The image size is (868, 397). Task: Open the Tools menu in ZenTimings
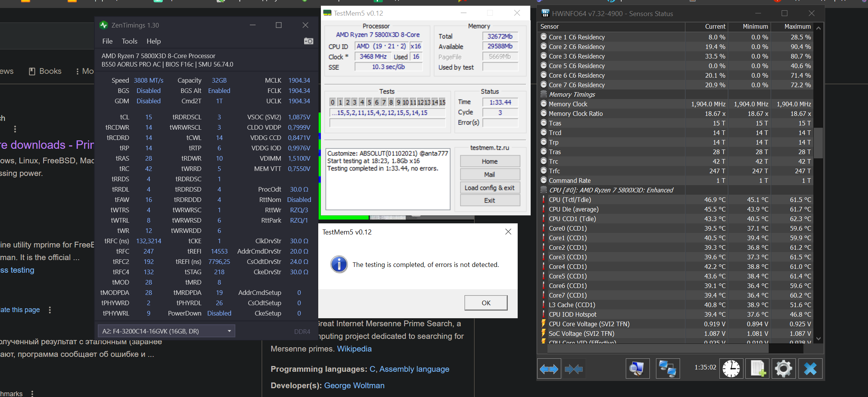point(130,41)
